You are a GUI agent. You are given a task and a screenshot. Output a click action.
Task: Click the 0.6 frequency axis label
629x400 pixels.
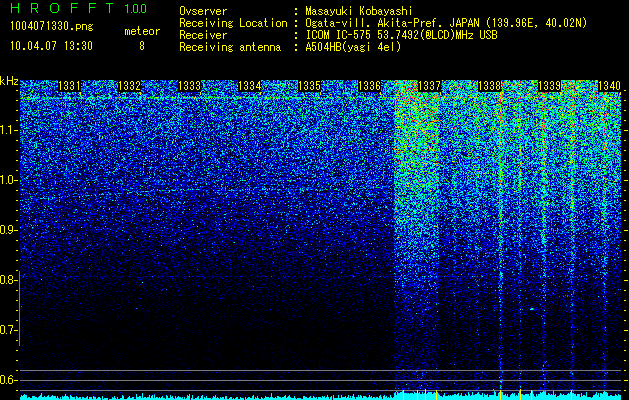(7, 380)
